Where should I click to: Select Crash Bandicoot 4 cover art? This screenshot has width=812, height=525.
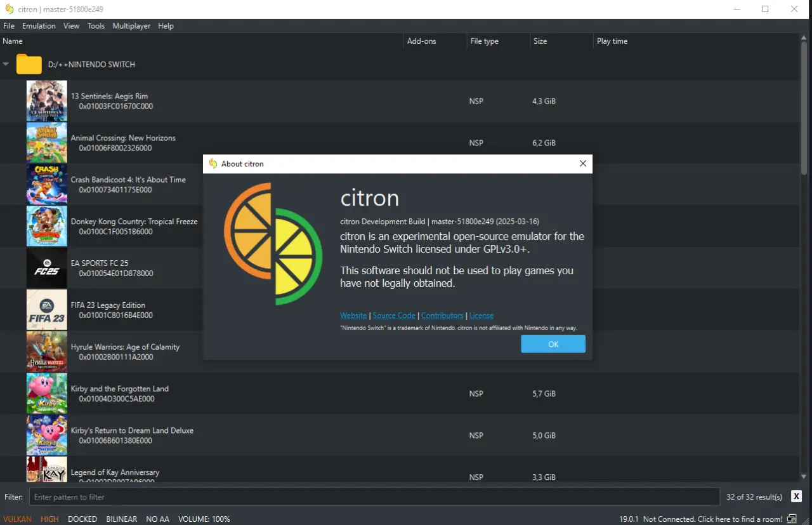click(47, 185)
